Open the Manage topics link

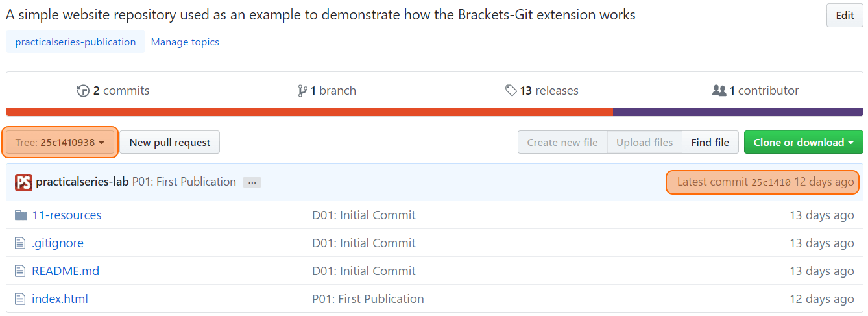click(x=185, y=42)
